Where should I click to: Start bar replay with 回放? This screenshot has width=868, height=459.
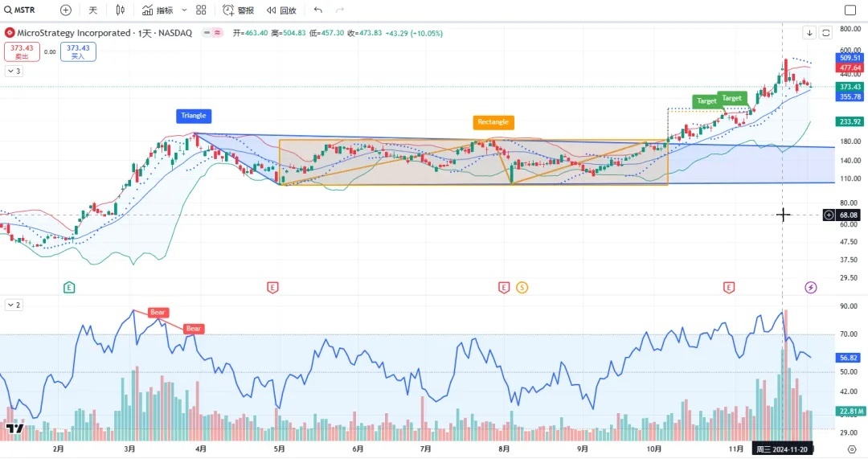pyautogui.click(x=281, y=10)
